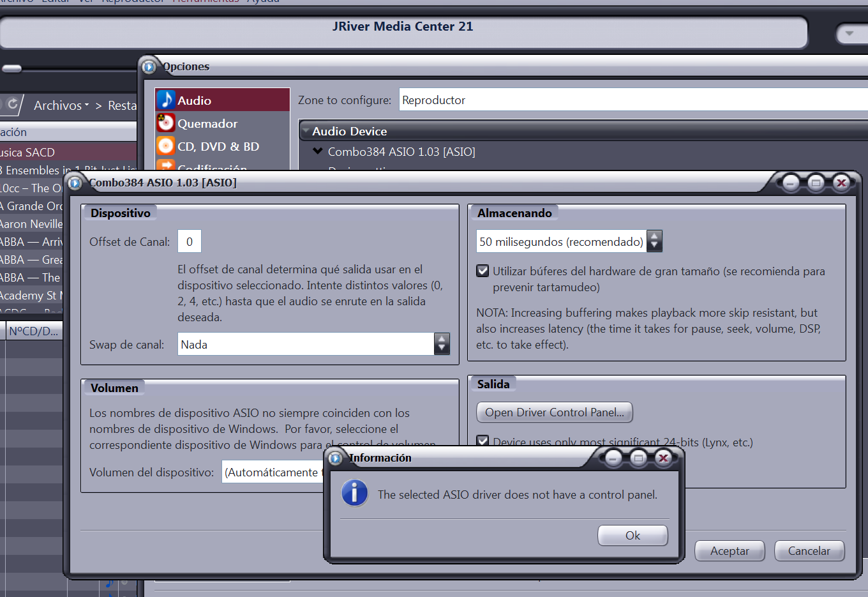Close the Información dialog with X
The width and height of the screenshot is (868, 597).
664,458
